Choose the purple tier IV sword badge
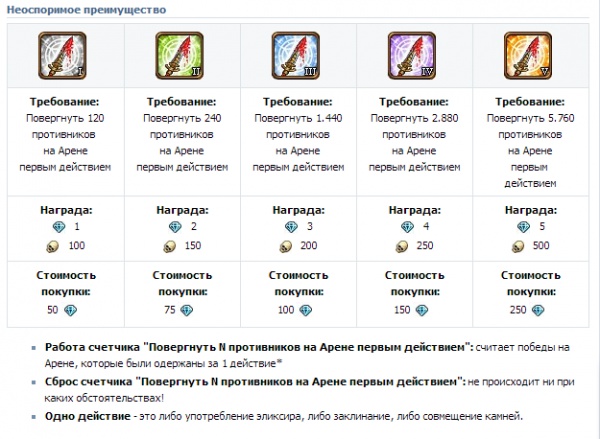The width and height of the screenshot is (600, 439). pyautogui.click(x=411, y=55)
